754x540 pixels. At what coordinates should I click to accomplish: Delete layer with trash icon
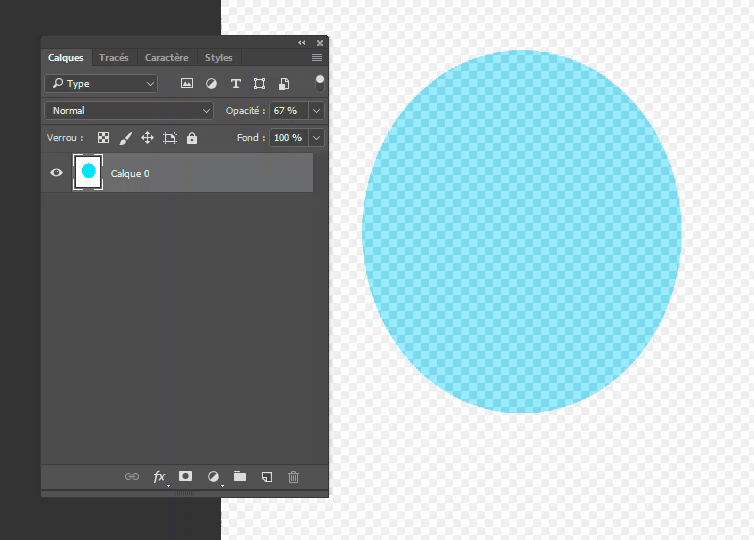[293, 477]
